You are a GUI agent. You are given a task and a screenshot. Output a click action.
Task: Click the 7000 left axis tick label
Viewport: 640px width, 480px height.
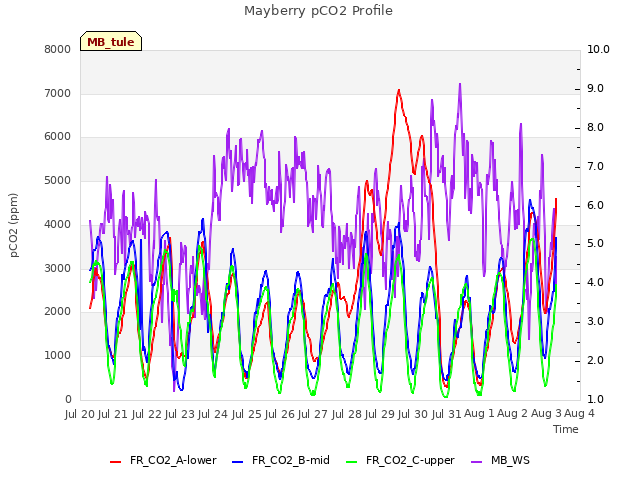click(58, 93)
